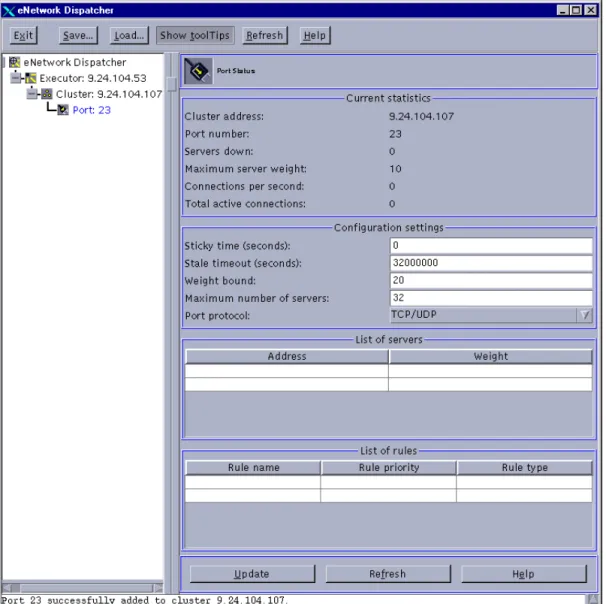Click the Weight column header
Viewport: 606px width, 604px height.
(x=491, y=356)
